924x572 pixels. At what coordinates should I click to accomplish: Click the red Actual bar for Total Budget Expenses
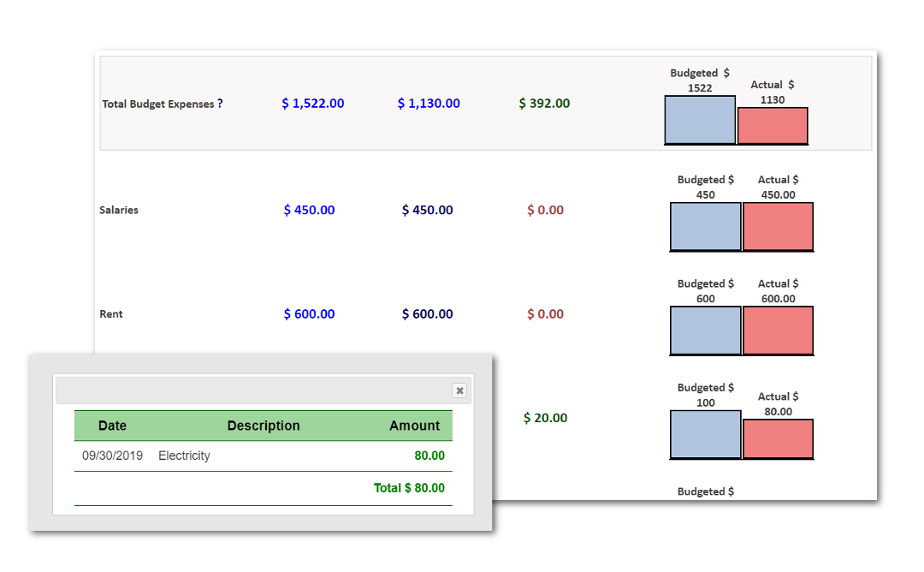click(x=773, y=125)
